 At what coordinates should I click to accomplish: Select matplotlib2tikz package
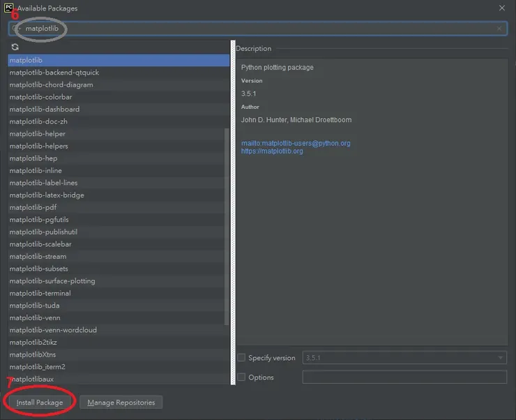tap(119, 343)
